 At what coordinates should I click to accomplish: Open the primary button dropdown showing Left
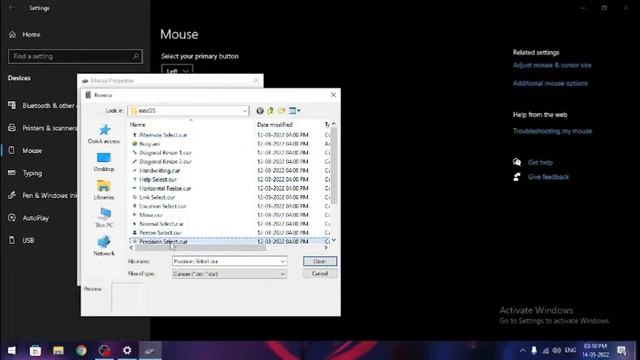177,70
